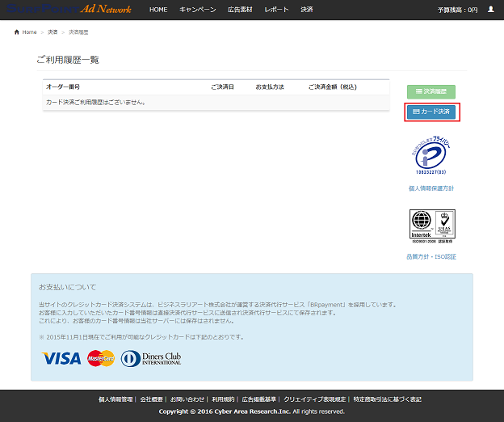Open the キャンペーン menu

tap(197, 10)
